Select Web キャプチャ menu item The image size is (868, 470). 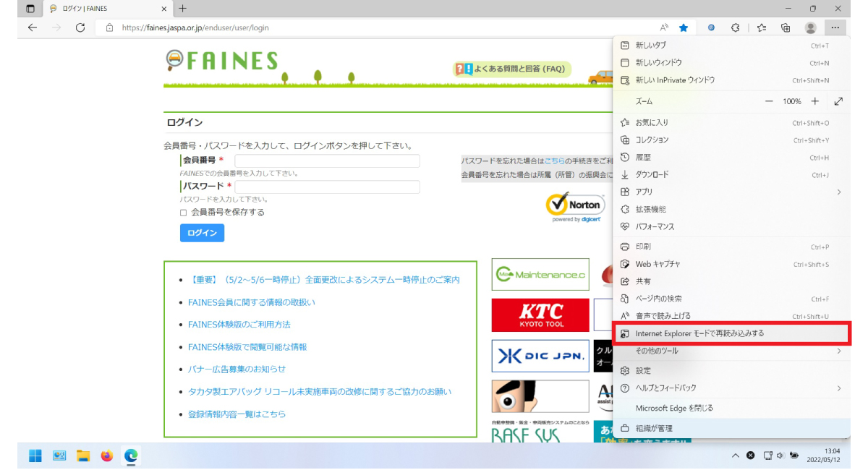click(x=731, y=265)
